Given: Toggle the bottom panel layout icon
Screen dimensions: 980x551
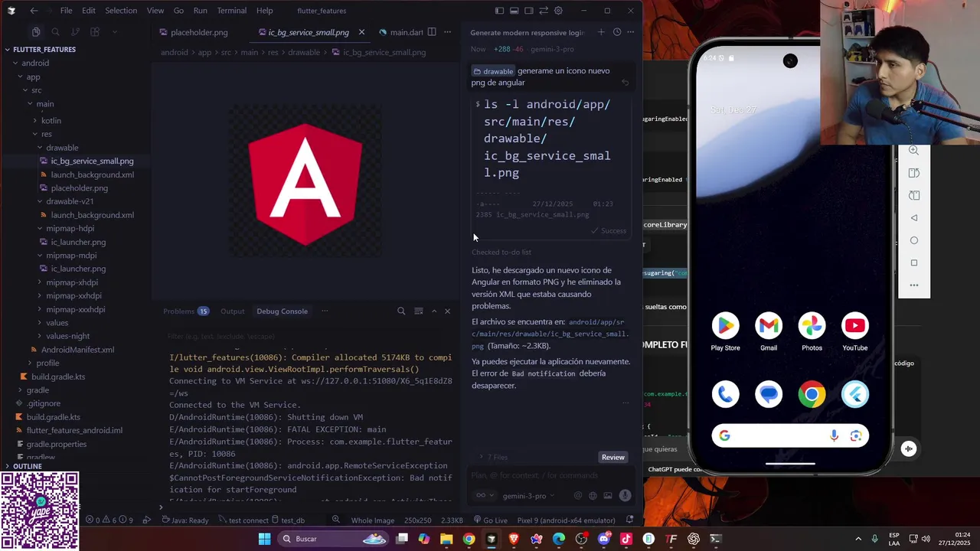Looking at the screenshot, I should [514, 11].
